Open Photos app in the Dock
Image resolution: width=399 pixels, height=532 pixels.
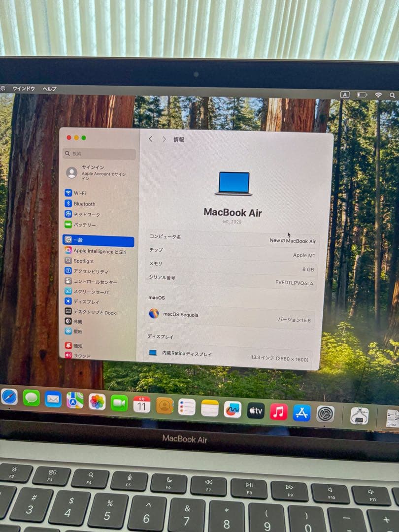[97, 402]
